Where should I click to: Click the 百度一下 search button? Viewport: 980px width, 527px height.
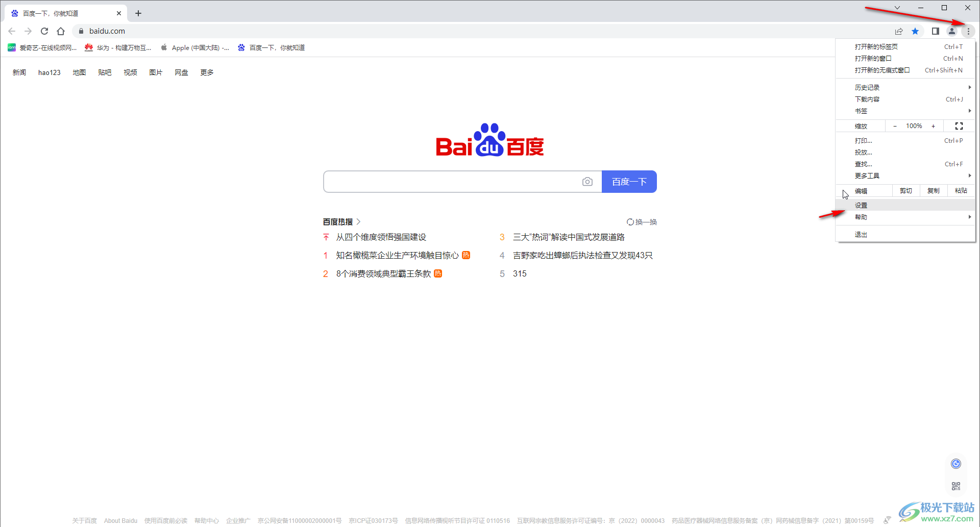[x=629, y=182]
